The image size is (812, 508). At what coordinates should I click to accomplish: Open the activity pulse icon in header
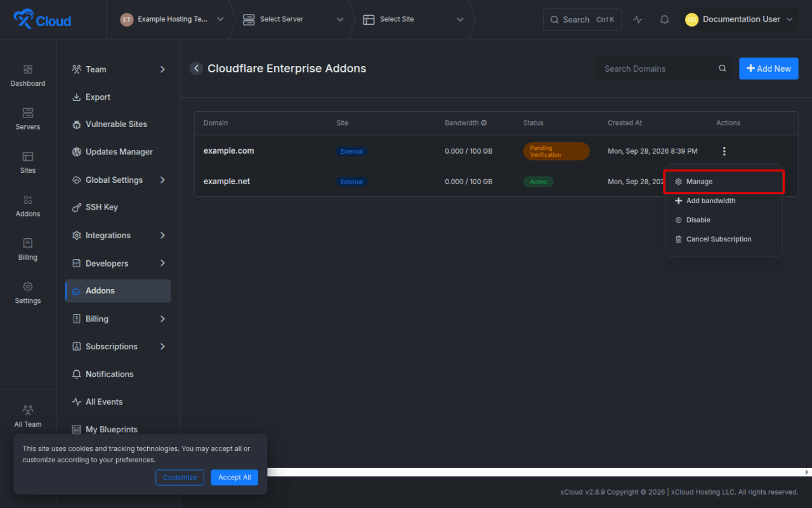[x=638, y=20]
